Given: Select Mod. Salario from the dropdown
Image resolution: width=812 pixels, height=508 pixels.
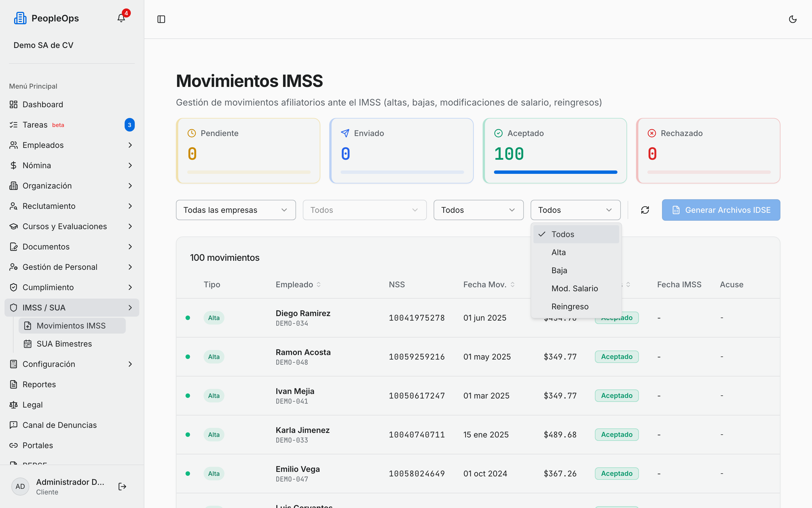Looking at the screenshot, I should click(576, 289).
